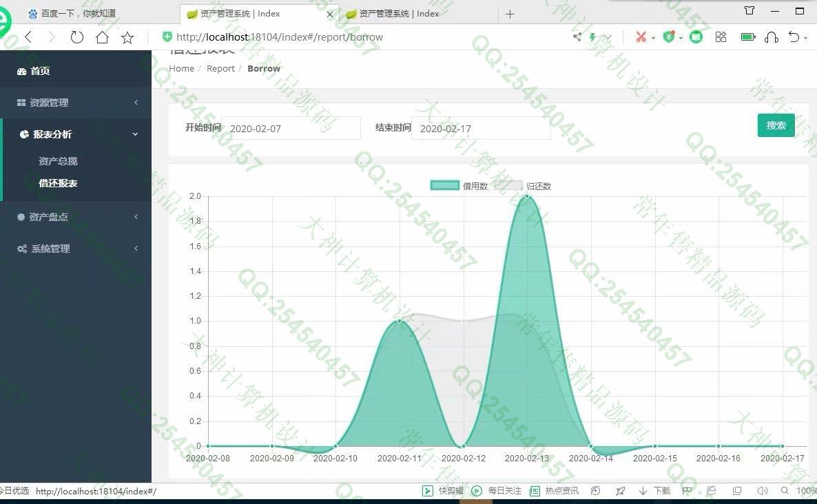
Task: Click the Home breadcrumb link
Action: pyautogui.click(x=181, y=68)
